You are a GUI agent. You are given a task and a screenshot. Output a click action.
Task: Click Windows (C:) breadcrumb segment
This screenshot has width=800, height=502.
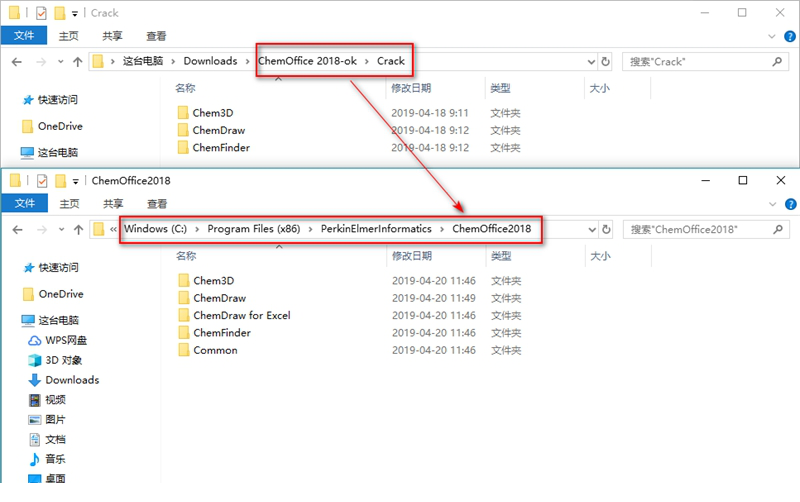(156, 229)
